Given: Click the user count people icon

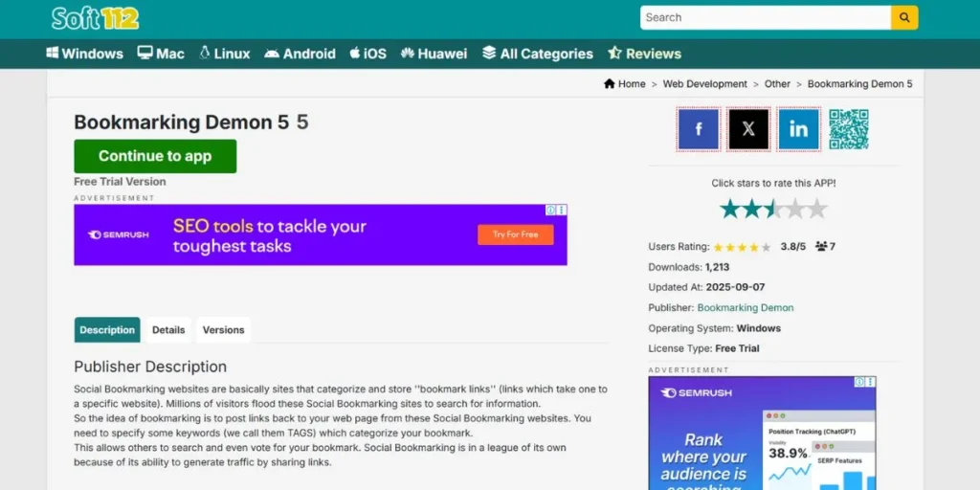Looking at the screenshot, I should coord(821,246).
